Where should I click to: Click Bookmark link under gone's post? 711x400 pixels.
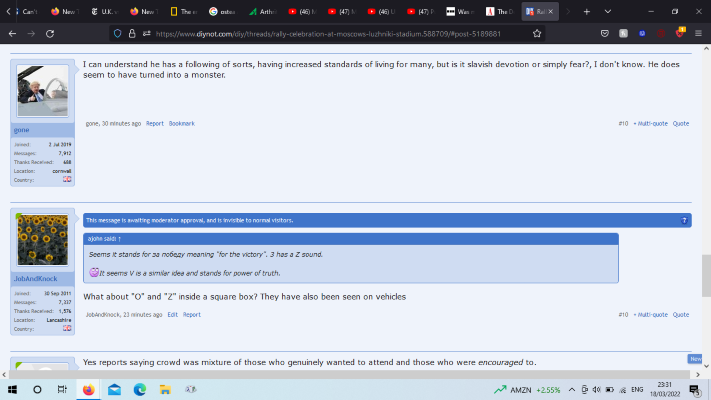pos(181,123)
